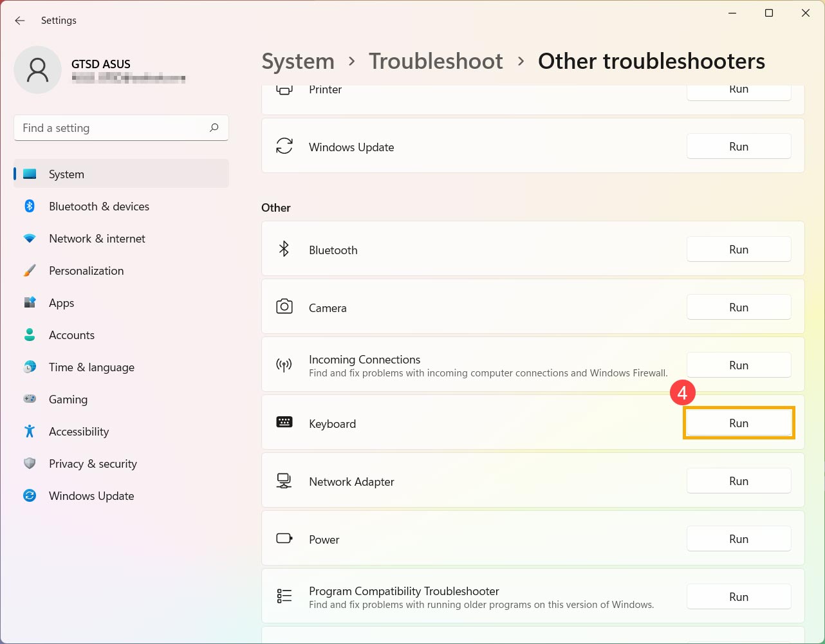Image resolution: width=825 pixels, height=644 pixels.
Task: Run the Keyboard troubleshooter
Action: pyautogui.click(x=739, y=423)
